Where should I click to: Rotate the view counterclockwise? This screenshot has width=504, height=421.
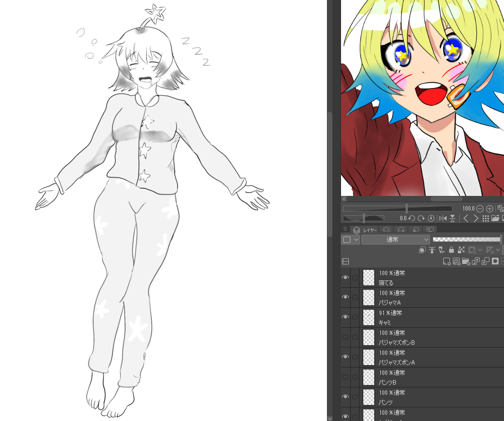coord(412,218)
